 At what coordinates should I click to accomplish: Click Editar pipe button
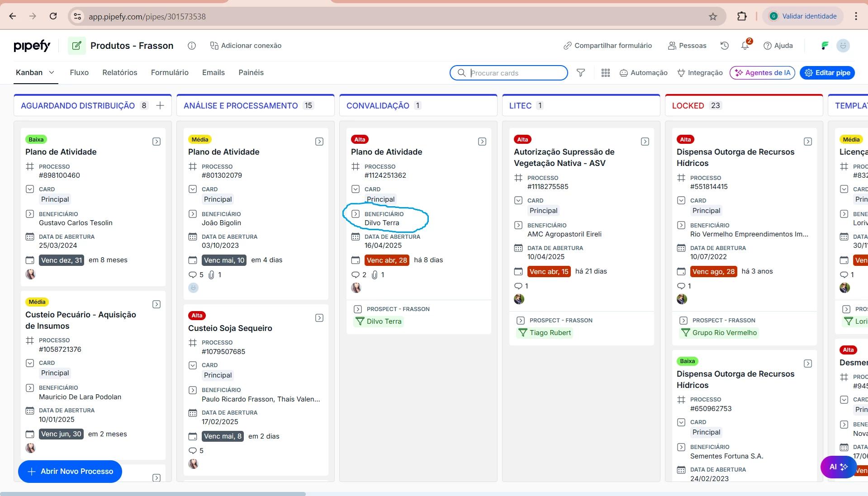pos(827,73)
